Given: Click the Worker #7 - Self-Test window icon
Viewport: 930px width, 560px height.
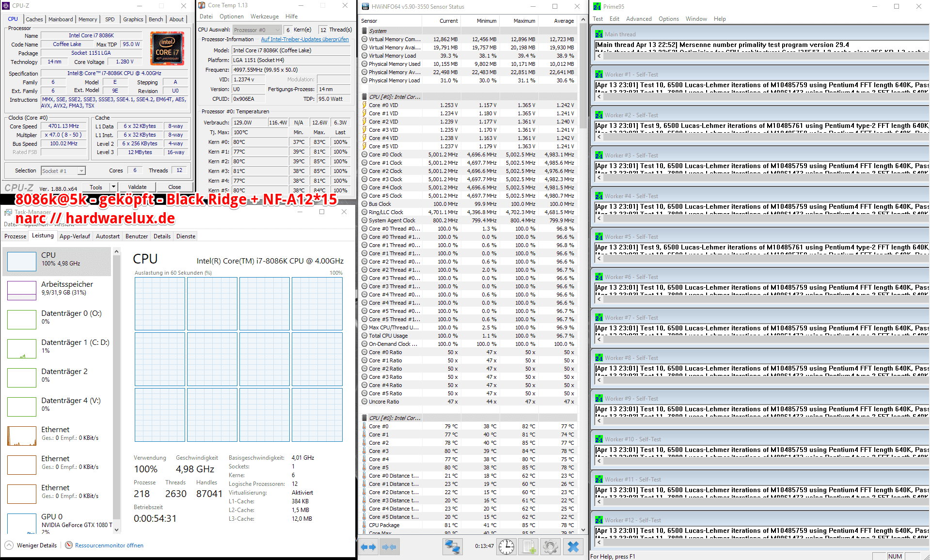Looking at the screenshot, I should (x=599, y=318).
